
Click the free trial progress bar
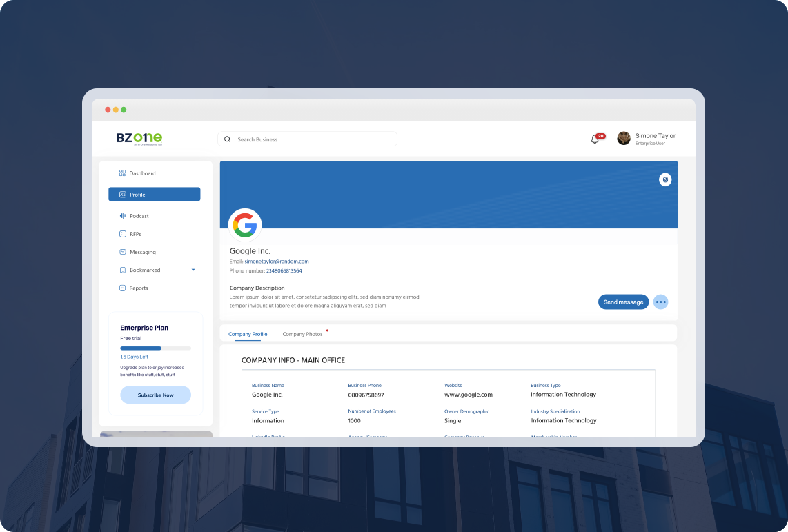[x=155, y=348]
